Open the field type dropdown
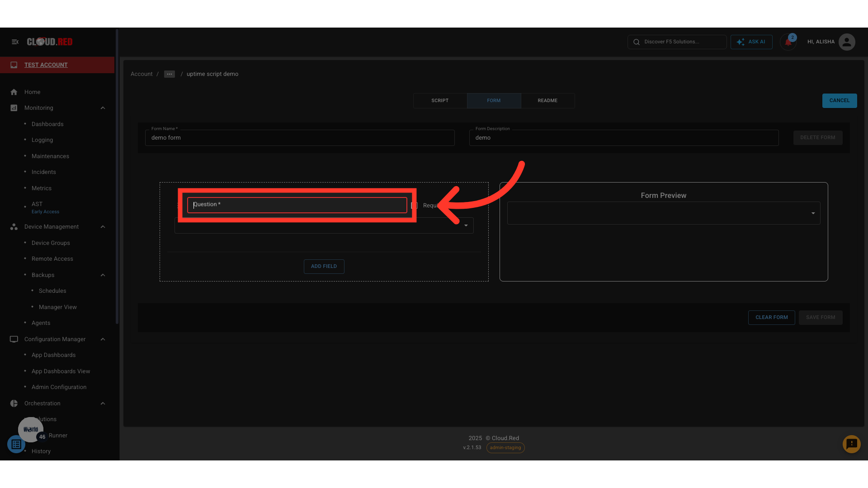 click(466, 225)
